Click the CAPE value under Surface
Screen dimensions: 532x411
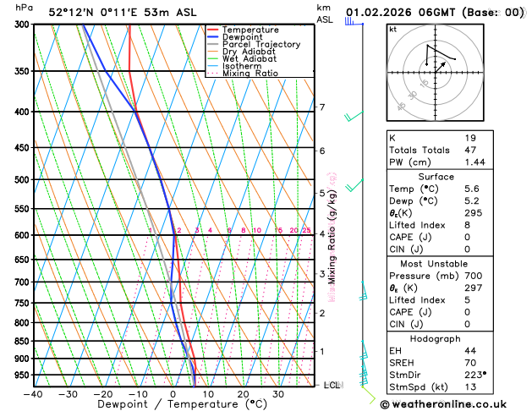467,237
